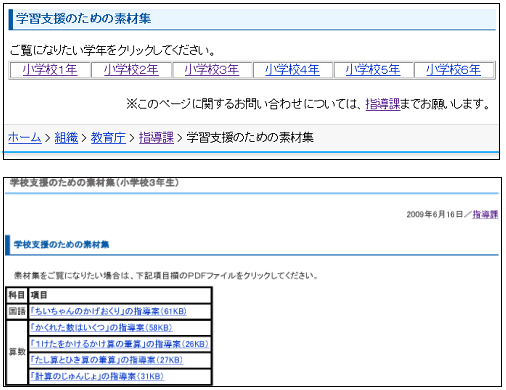Click the 科目 table header
The image size is (506, 390).
pos(17,295)
